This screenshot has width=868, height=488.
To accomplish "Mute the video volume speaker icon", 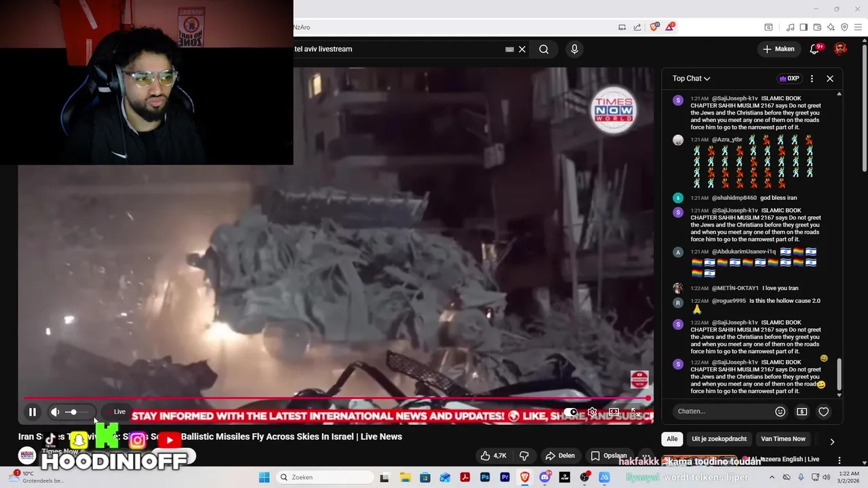I will (55, 411).
